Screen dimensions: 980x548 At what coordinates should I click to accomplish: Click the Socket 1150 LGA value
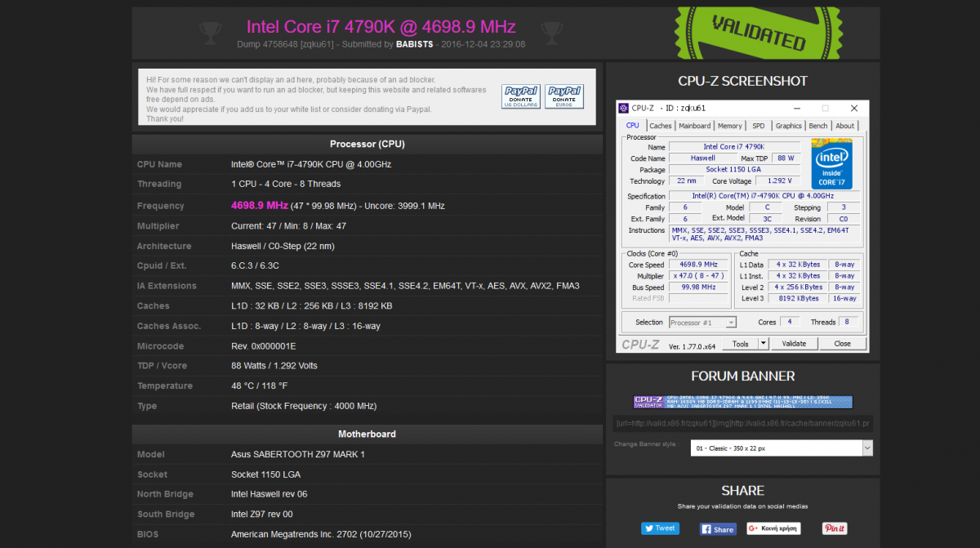pyautogui.click(x=265, y=474)
